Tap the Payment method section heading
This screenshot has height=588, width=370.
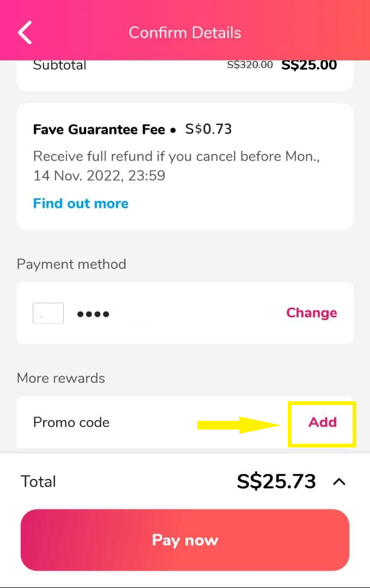71,265
